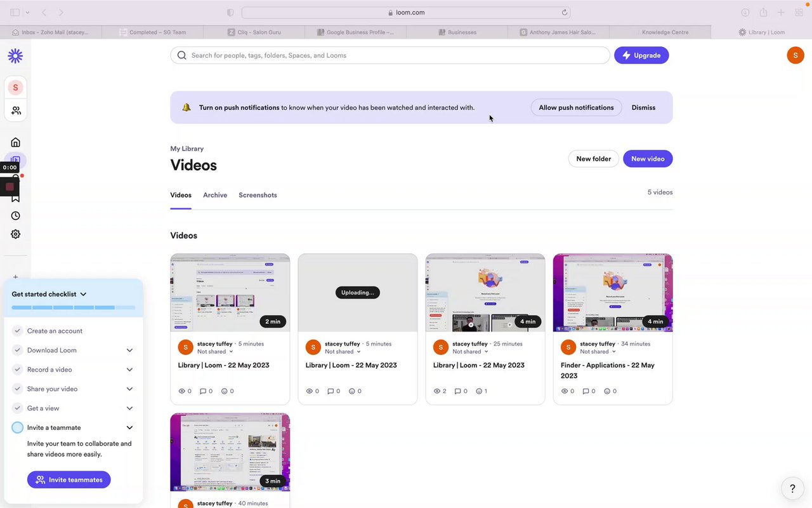The height and width of the screenshot is (508, 812).
Task: Toggle the Safari sidebar button
Action: [15, 12]
